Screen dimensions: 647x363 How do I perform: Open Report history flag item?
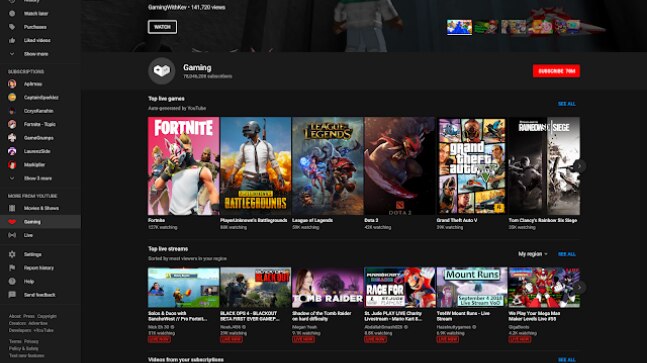pos(40,268)
